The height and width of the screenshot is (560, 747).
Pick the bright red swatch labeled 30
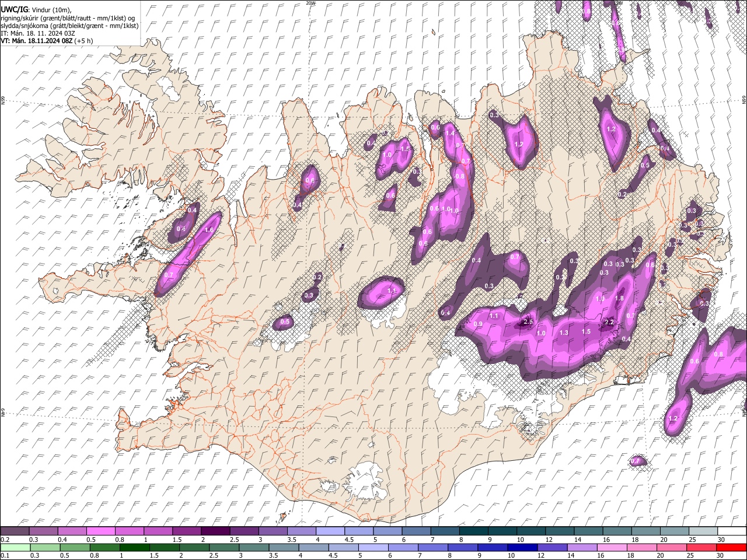732,547
